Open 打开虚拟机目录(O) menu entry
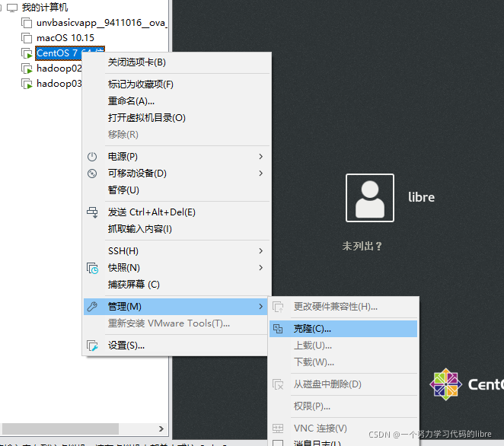 (x=176, y=118)
